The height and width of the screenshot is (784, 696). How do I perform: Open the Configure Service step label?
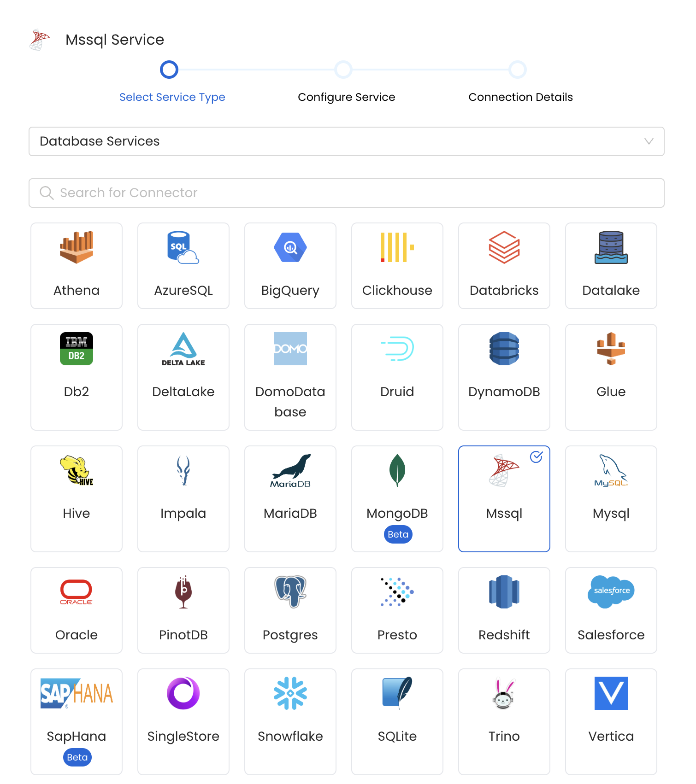tap(346, 97)
